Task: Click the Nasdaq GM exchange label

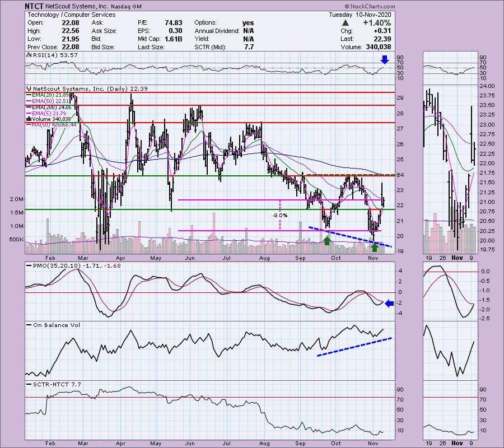Action: point(127,7)
